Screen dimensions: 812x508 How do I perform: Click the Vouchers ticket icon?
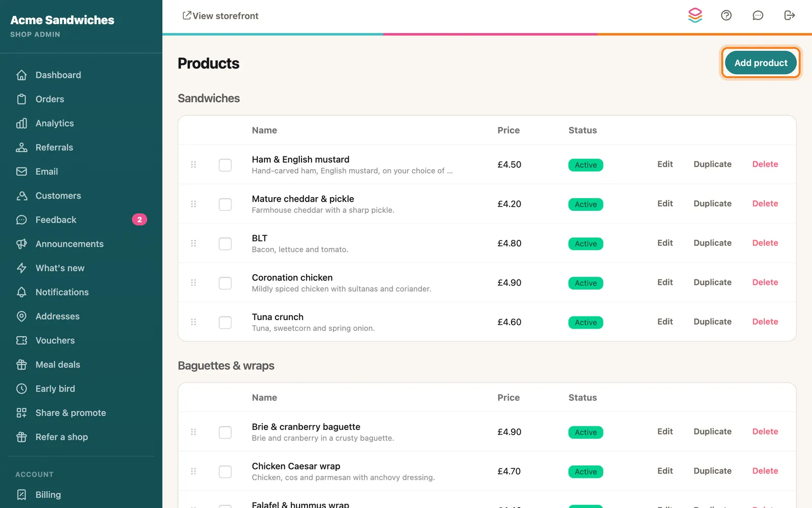[x=21, y=340]
